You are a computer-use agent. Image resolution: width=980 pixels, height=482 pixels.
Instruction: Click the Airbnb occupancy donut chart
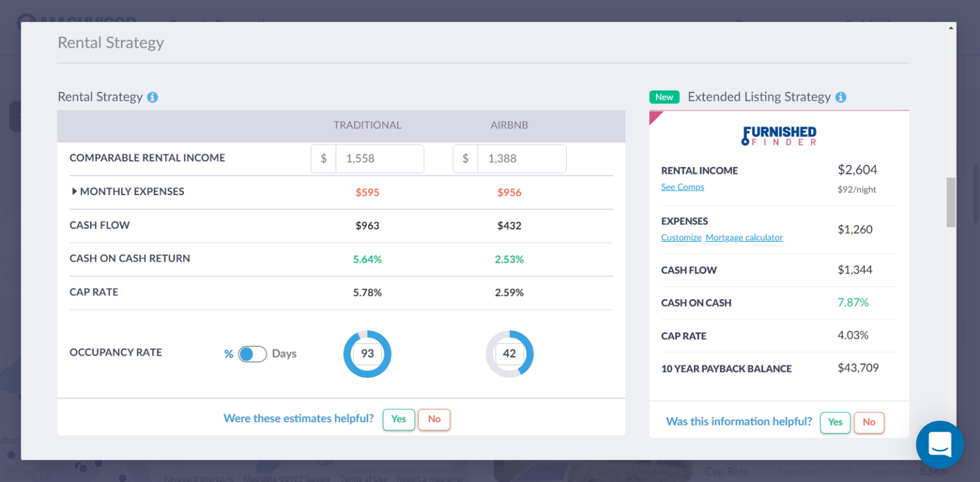tap(509, 354)
